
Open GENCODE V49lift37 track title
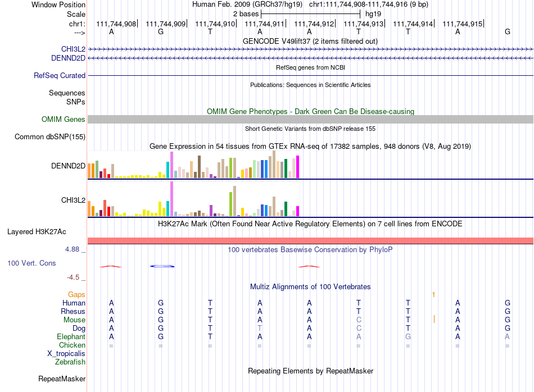[310, 42]
